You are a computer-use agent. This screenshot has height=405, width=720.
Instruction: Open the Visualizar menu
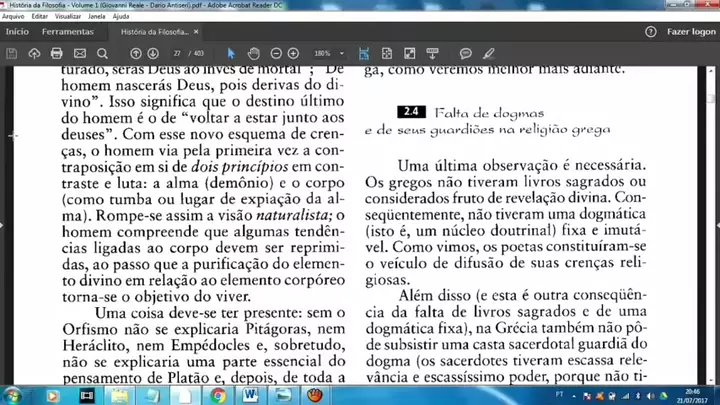point(66,17)
